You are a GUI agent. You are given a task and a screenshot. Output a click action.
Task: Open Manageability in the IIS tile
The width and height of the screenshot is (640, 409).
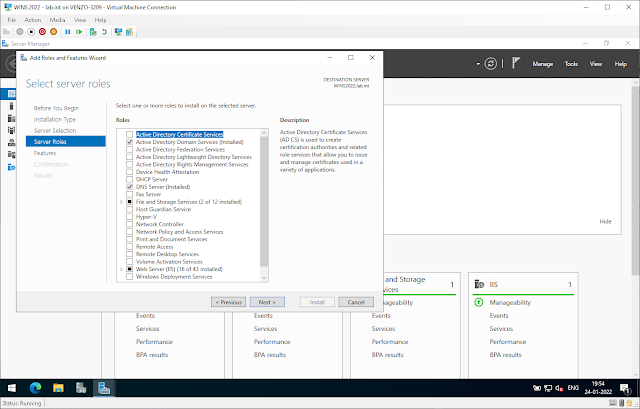point(510,302)
